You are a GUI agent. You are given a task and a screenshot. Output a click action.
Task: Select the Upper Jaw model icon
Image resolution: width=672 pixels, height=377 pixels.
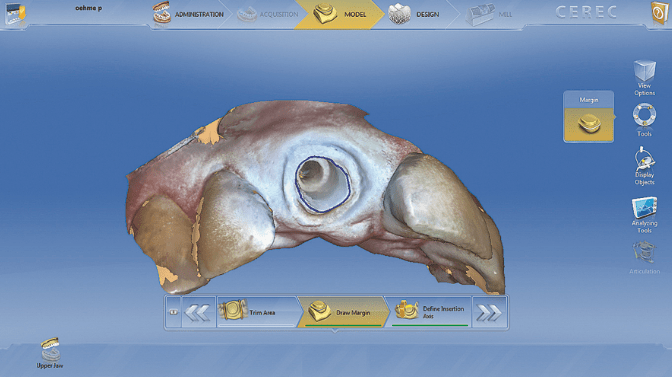[x=50, y=353]
